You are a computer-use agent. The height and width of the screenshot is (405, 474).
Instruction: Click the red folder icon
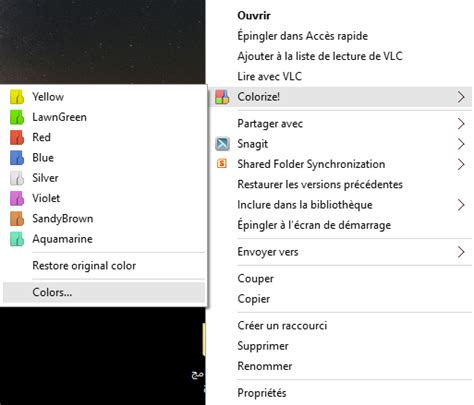coord(17,137)
